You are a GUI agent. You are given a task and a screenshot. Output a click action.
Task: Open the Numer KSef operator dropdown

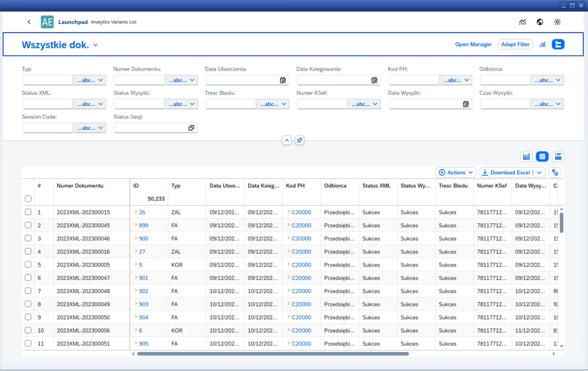coord(365,104)
